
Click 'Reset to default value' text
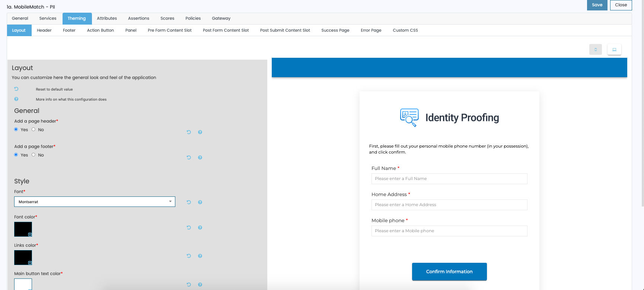pyautogui.click(x=54, y=89)
